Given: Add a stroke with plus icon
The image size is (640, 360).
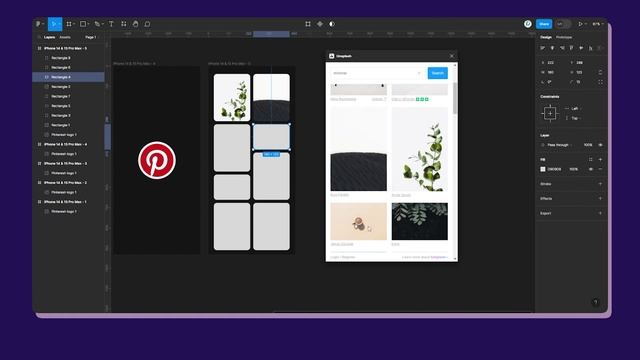Looking at the screenshot, I should click(x=600, y=184).
